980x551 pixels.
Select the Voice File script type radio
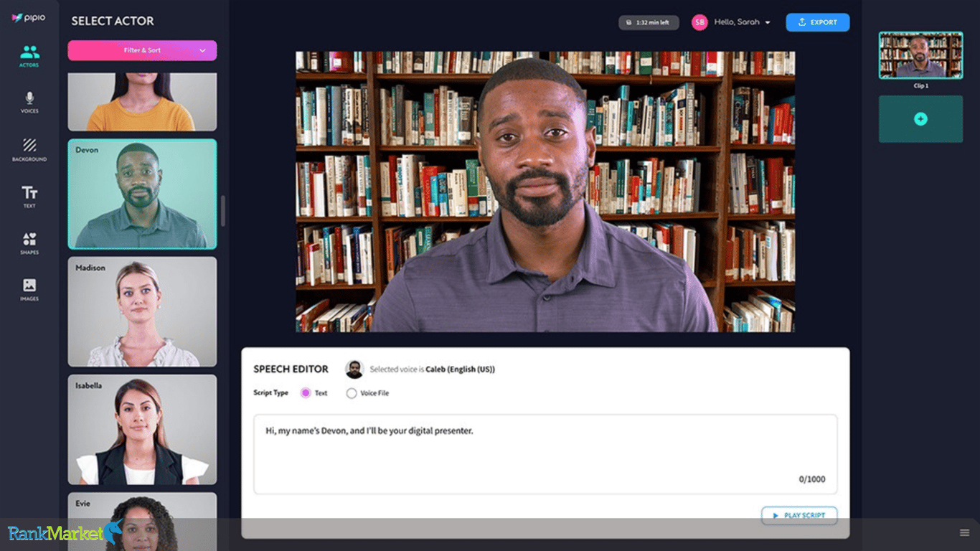tap(352, 393)
